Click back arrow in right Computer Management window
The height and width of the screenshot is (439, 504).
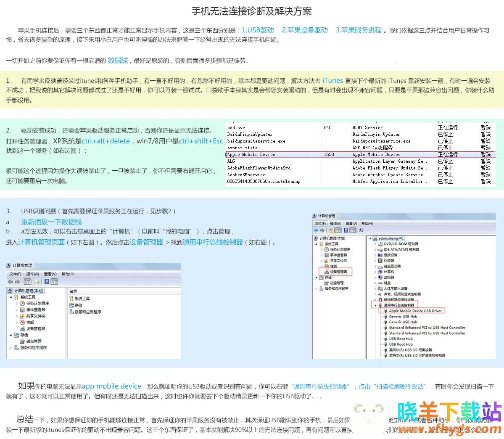coord(316,230)
